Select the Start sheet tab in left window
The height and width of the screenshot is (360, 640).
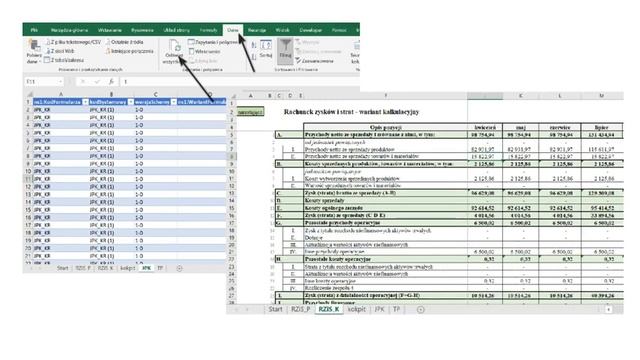[x=62, y=268]
